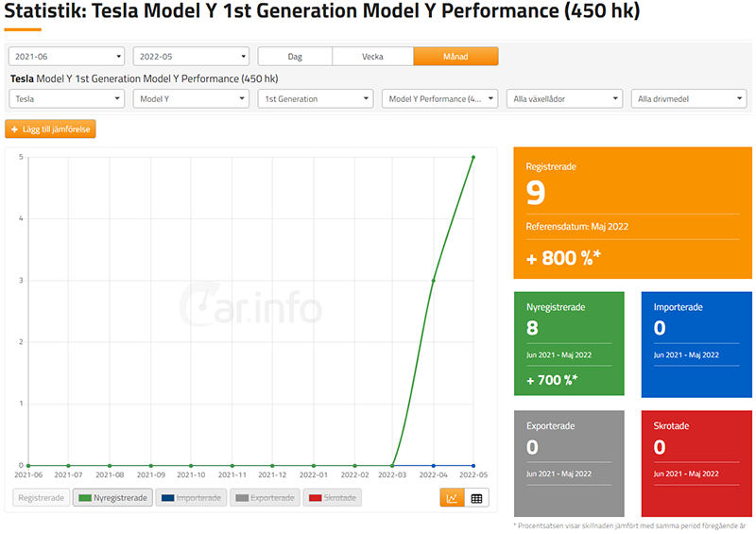Open the Alla drivmedel dropdown

pos(689,99)
